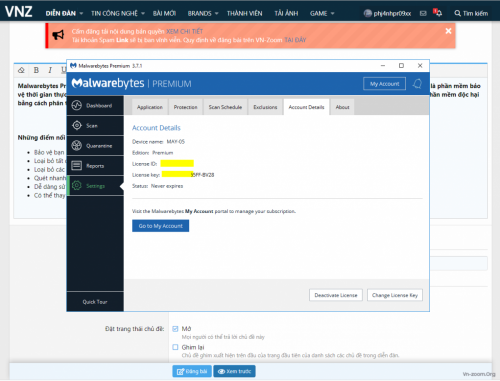Click the Xem trước preview button
500x381 pixels.
click(x=234, y=371)
